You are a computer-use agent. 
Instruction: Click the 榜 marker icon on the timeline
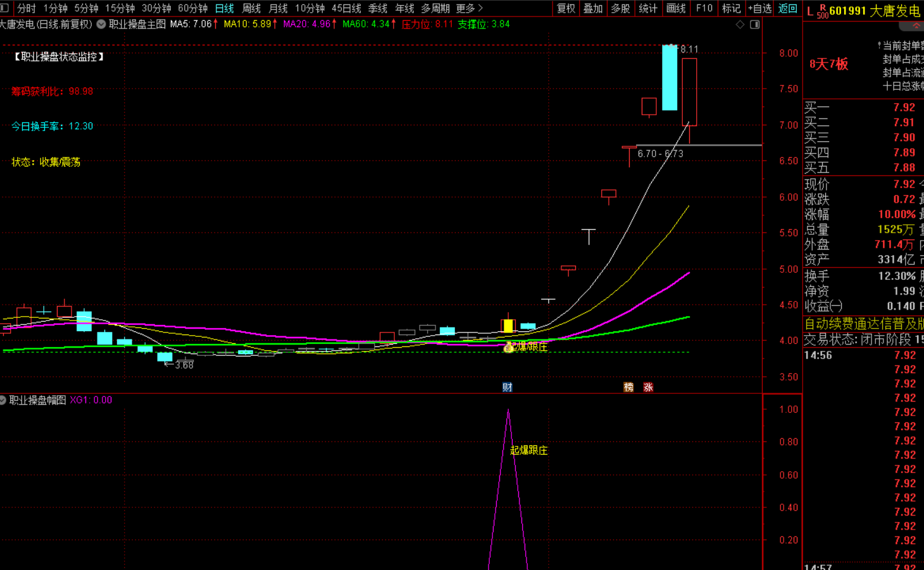(628, 387)
